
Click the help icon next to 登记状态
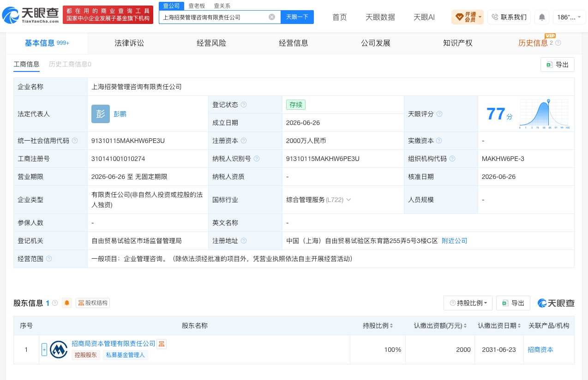click(244, 105)
